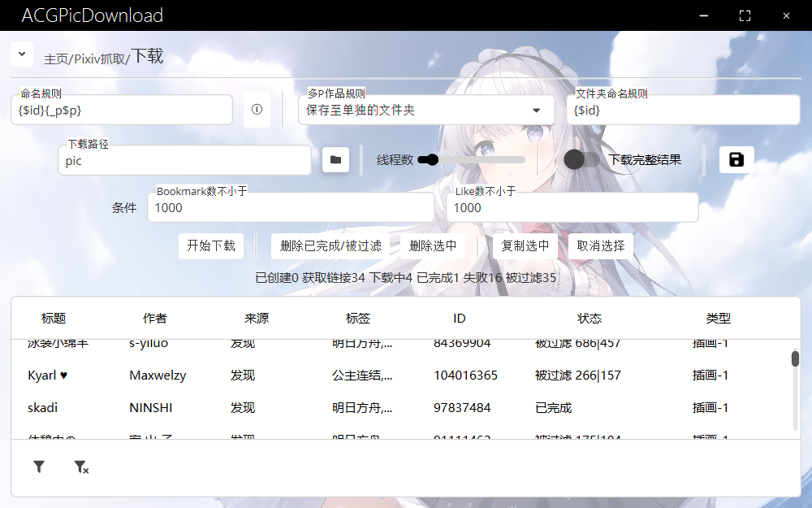Clear filters with the funnel-x icon
The height and width of the screenshot is (508, 812).
tap(81, 467)
